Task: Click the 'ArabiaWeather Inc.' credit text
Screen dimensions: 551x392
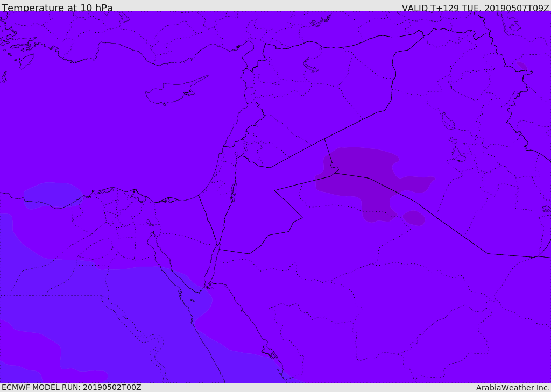Action: (x=513, y=388)
